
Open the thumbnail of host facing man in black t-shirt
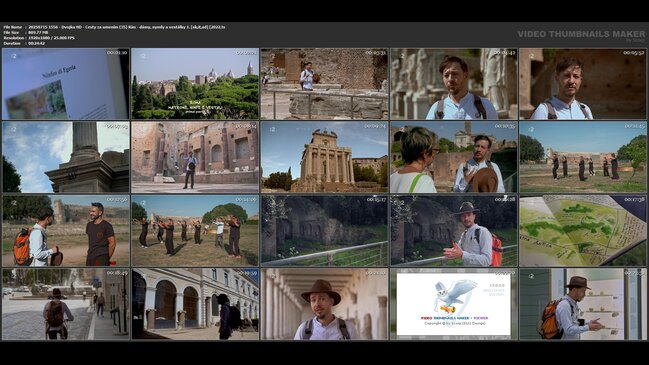pos(66,231)
